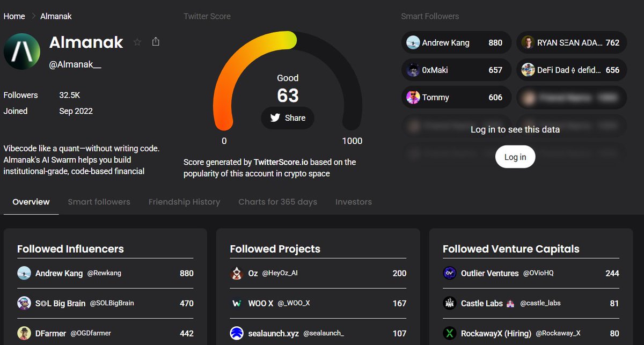The width and height of the screenshot is (644, 345).
Task: Click the @_WOO_X handle
Action: [x=294, y=303]
